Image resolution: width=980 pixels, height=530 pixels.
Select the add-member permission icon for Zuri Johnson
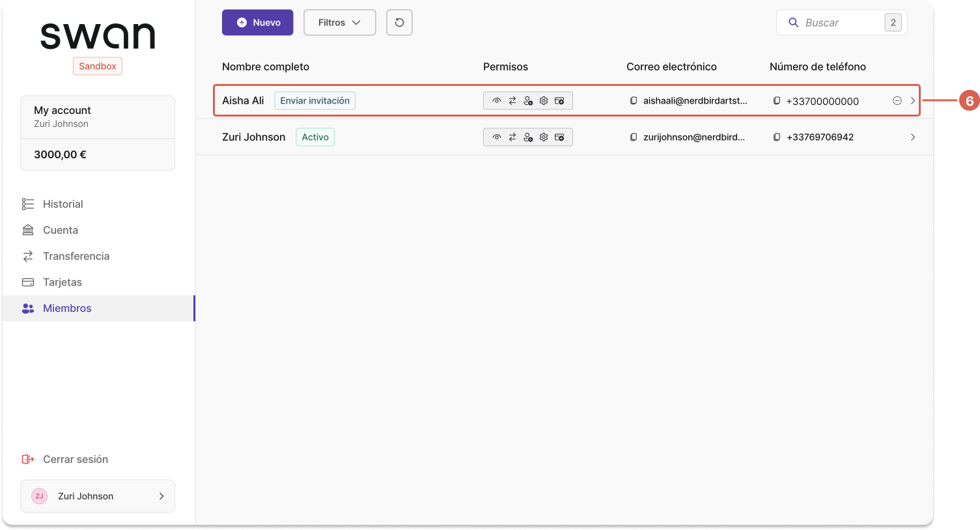click(x=528, y=137)
